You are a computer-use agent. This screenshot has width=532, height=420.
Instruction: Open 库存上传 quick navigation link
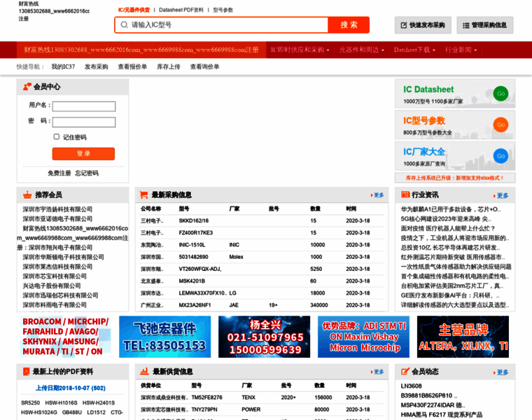pos(169,66)
